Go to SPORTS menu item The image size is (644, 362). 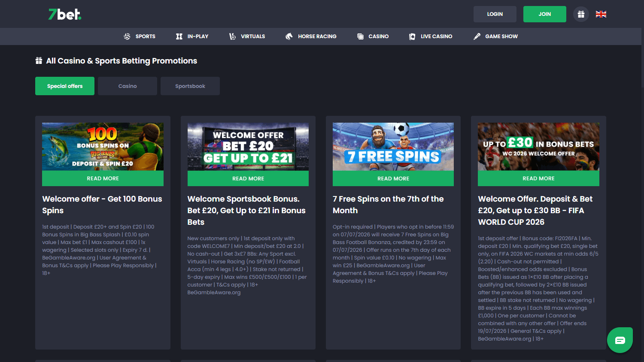point(146,36)
